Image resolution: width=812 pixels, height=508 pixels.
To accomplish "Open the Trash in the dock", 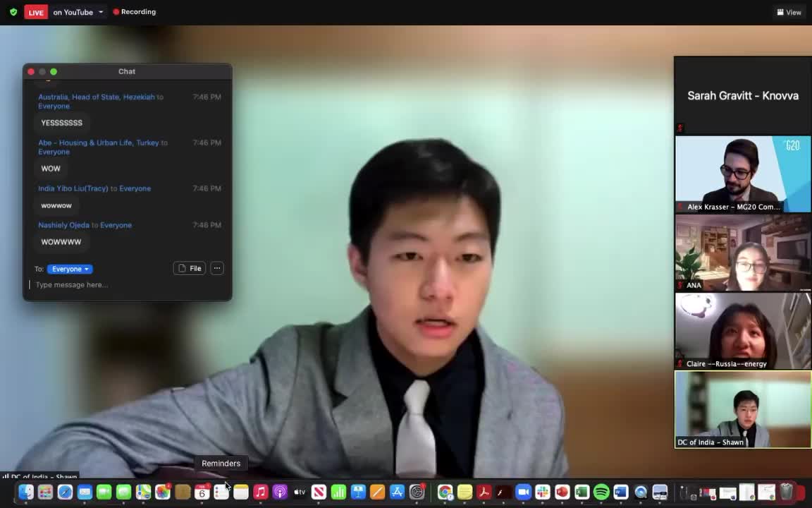I will (x=787, y=492).
